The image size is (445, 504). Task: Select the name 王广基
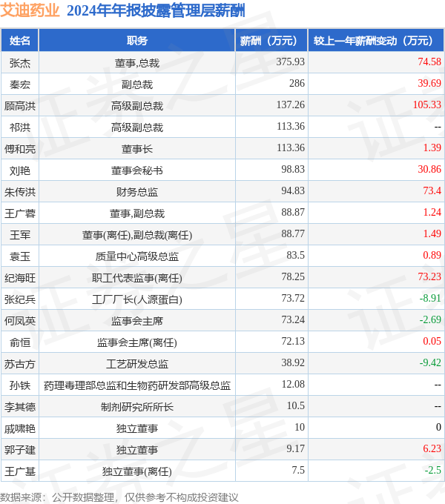coord(20,471)
